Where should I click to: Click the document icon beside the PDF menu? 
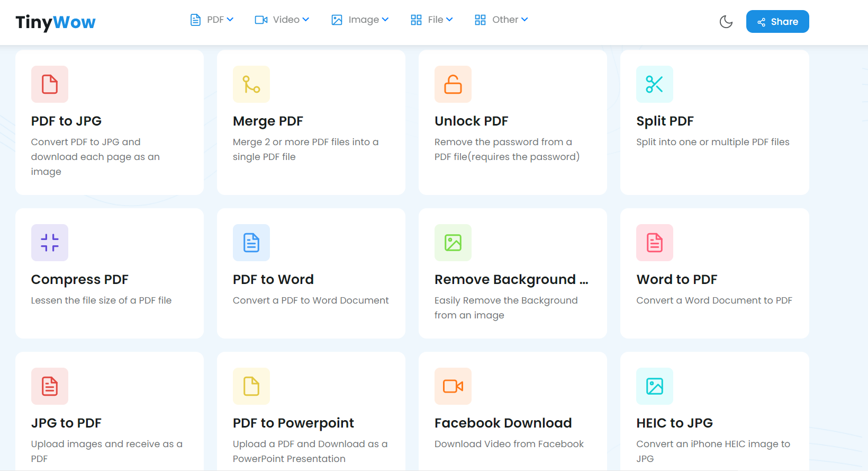[x=195, y=20]
